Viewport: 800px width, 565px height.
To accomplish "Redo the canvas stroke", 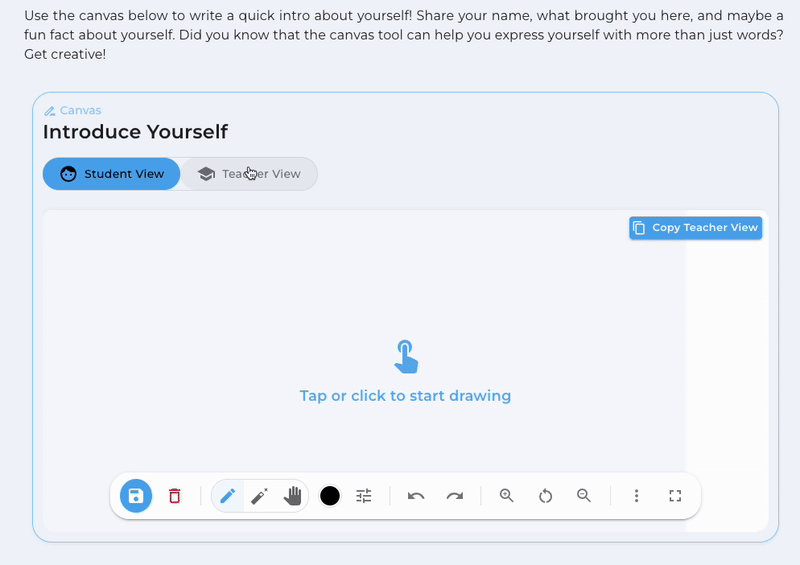I will (x=455, y=496).
